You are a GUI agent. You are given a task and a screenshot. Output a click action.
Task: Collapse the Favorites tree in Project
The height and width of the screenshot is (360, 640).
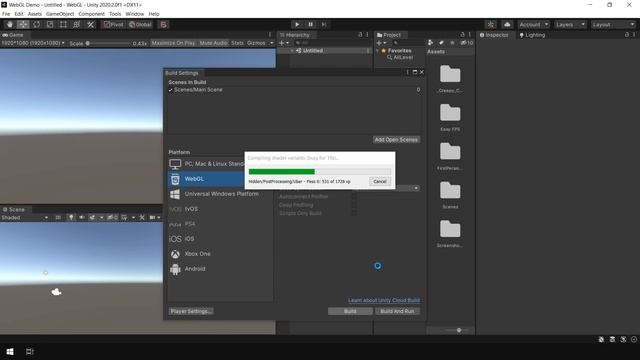(378, 51)
